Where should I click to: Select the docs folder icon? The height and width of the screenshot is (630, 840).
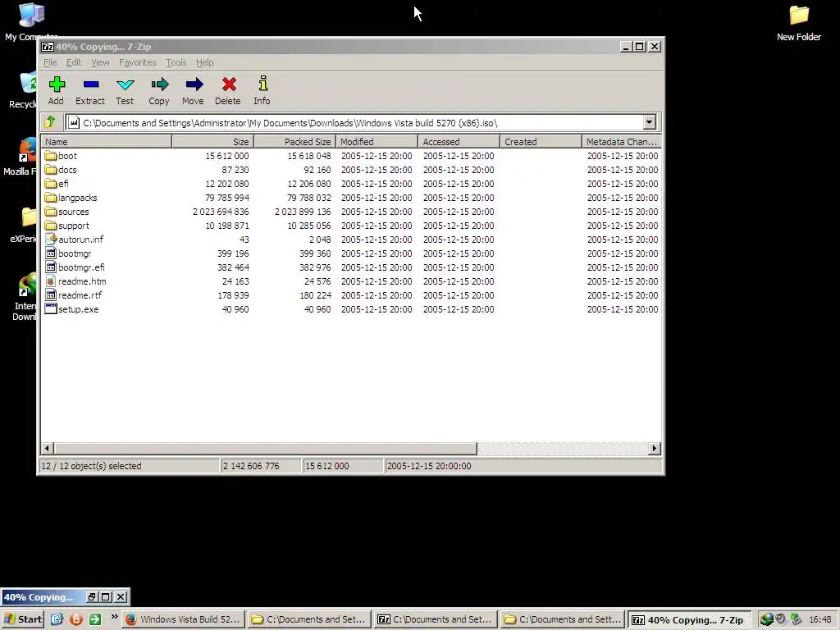click(x=51, y=170)
